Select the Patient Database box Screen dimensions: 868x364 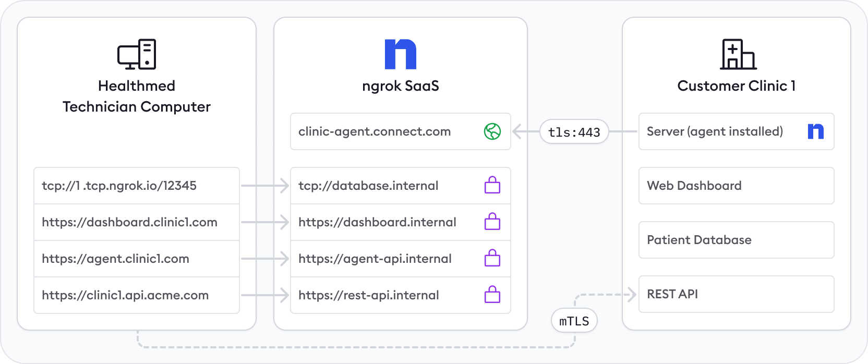tap(736, 240)
